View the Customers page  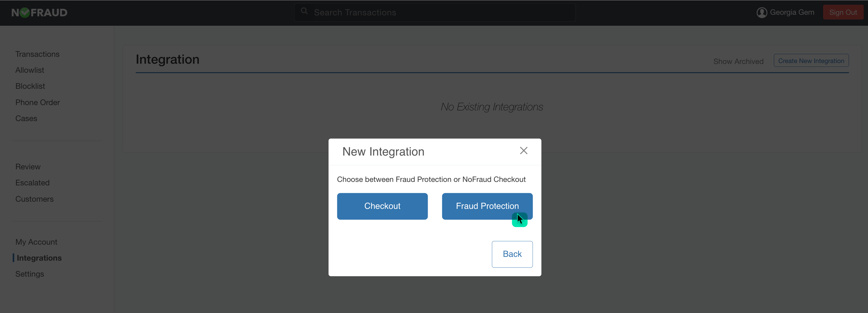[34, 199]
